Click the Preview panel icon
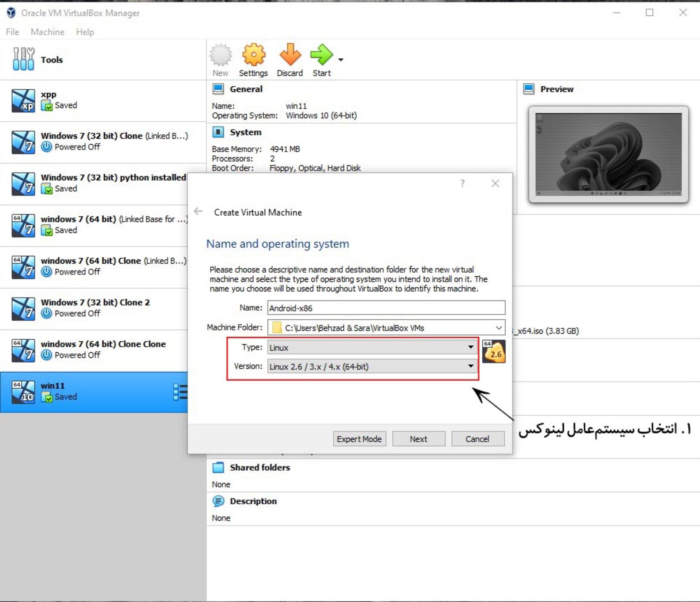This screenshot has height=602, width=700. (x=529, y=89)
